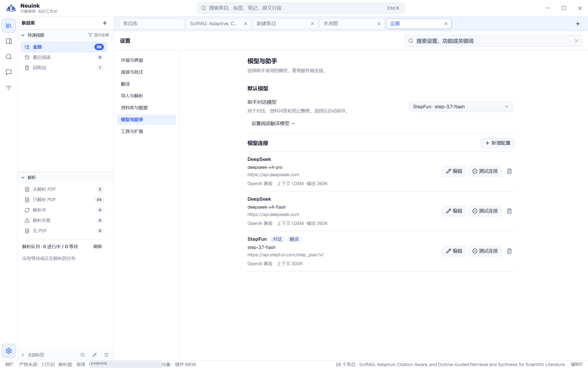Open the filter list icon in rail
This screenshot has width=588, height=368.
coord(9,88)
